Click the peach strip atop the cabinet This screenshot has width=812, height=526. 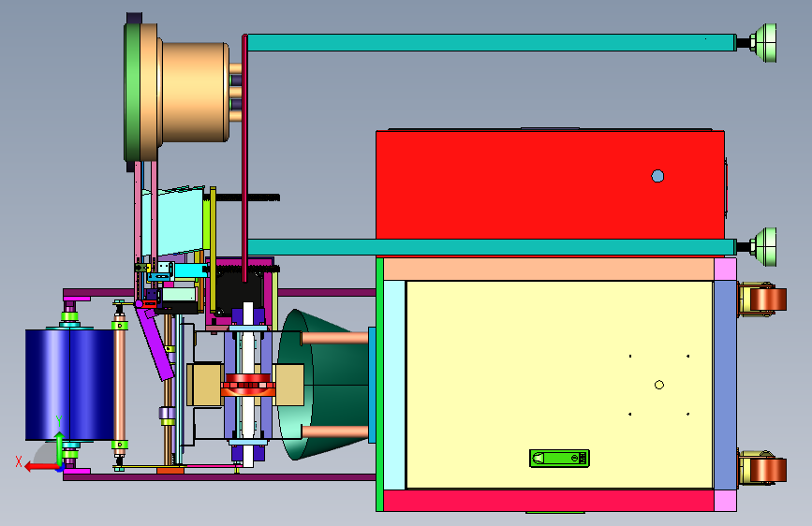pyautogui.click(x=549, y=270)
